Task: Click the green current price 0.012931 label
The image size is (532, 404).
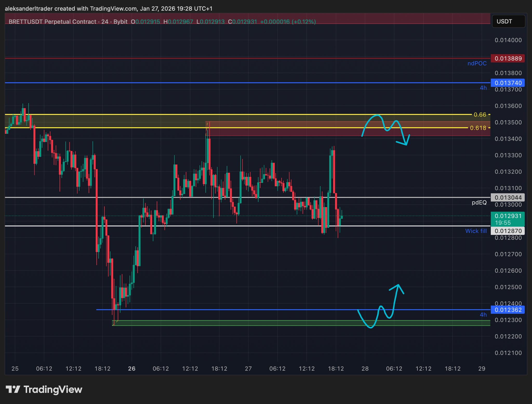Action: [508, 219]
